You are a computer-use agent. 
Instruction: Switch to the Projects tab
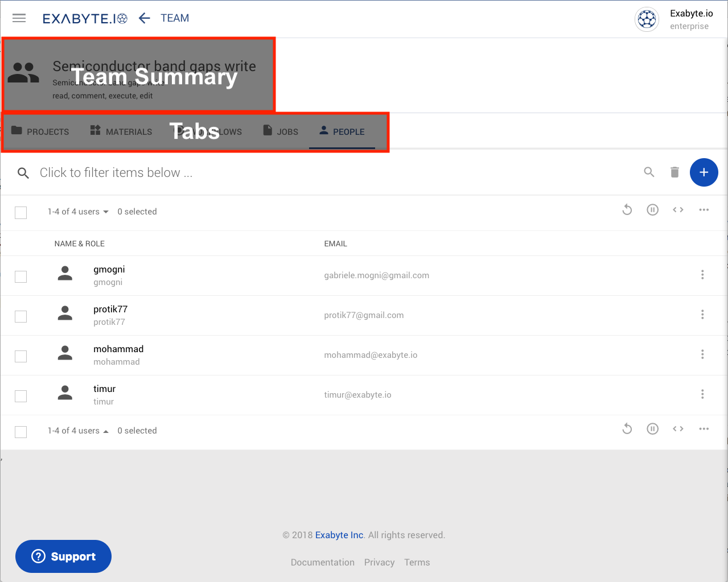point(40,131)
